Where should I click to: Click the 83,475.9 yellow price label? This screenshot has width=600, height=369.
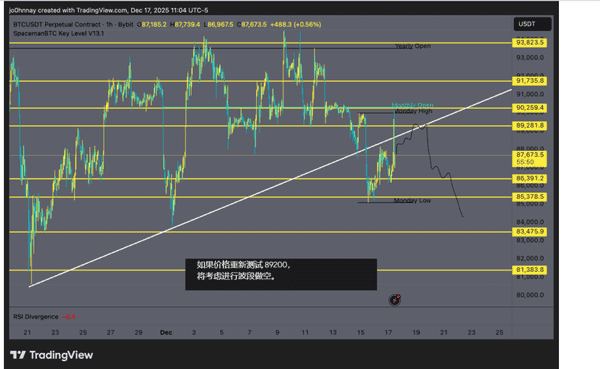click(530, 232)
